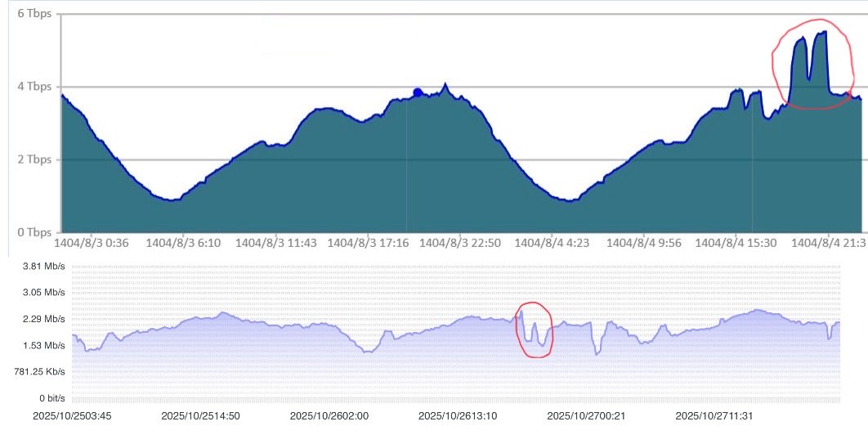The image size is (868, 435).
Task: Click the '2025/10/2613:10' time label
Action: tap(457, 415)
